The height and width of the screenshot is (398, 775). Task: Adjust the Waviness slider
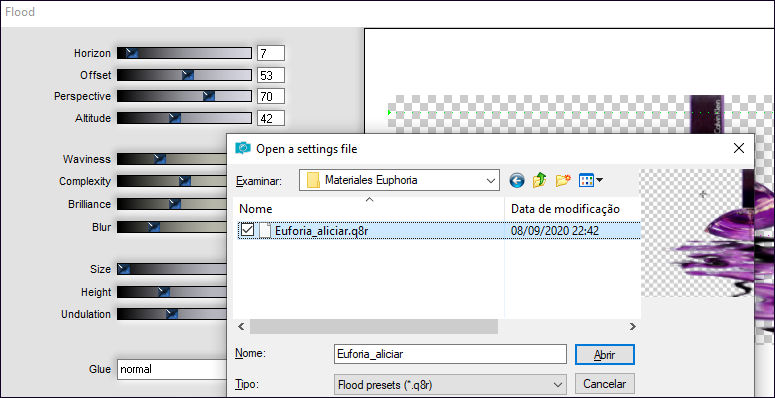[172, 159]
